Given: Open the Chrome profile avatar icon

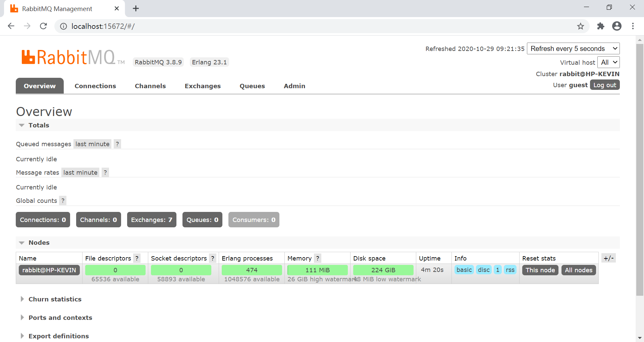Looking at the screenshot, I should [x=617, y=26].
